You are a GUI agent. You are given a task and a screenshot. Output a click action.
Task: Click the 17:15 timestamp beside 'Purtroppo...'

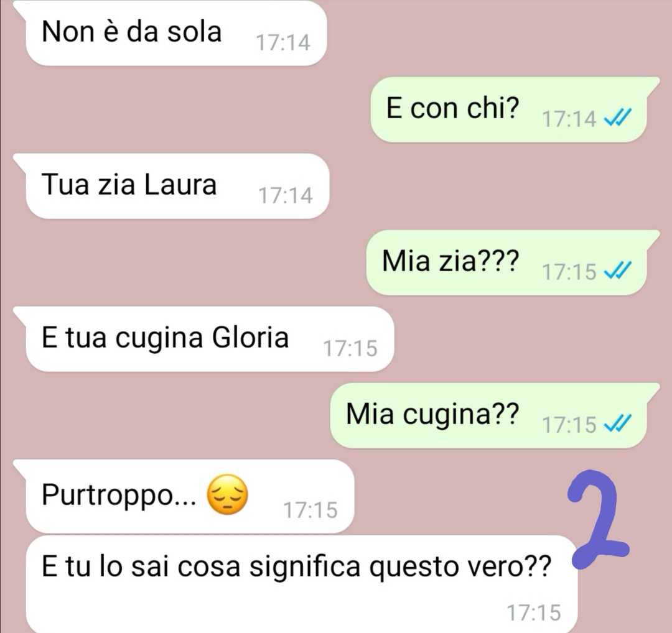tap(310, 510)
